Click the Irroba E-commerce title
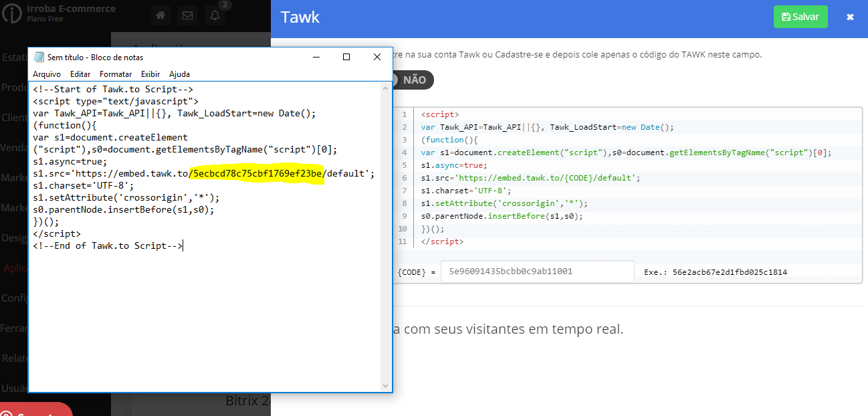Viewport: 868px width, 416px height. [x=71, y=9]
